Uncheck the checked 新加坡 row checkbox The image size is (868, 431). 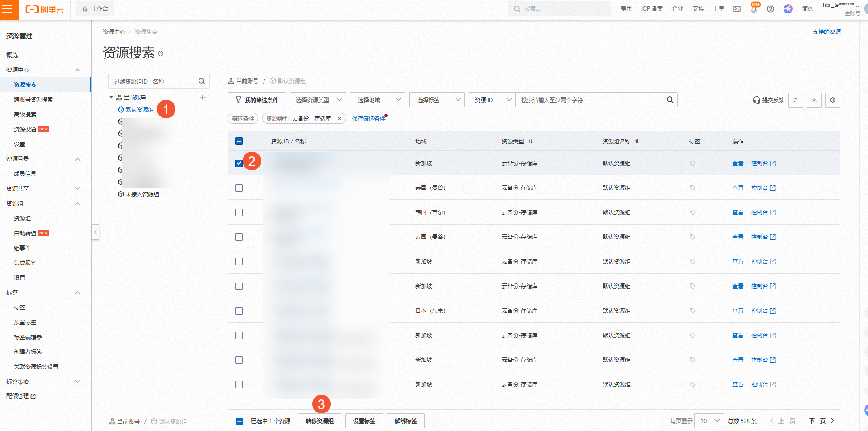click(239, 163)
